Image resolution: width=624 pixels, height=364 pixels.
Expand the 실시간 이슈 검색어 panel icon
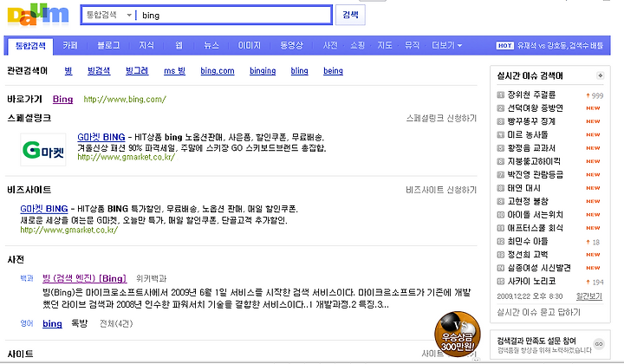(x=600, y=75)
